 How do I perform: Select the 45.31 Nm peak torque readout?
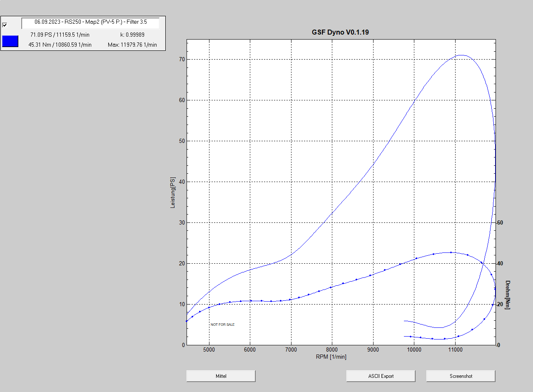[60, 45]
